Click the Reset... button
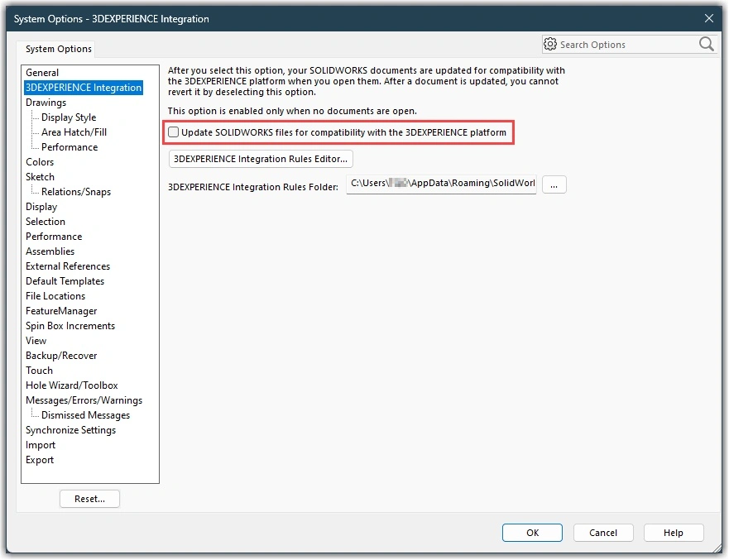The width and height of the screenshot is (729, 560). pyautogui.click(x=89, y=499)
